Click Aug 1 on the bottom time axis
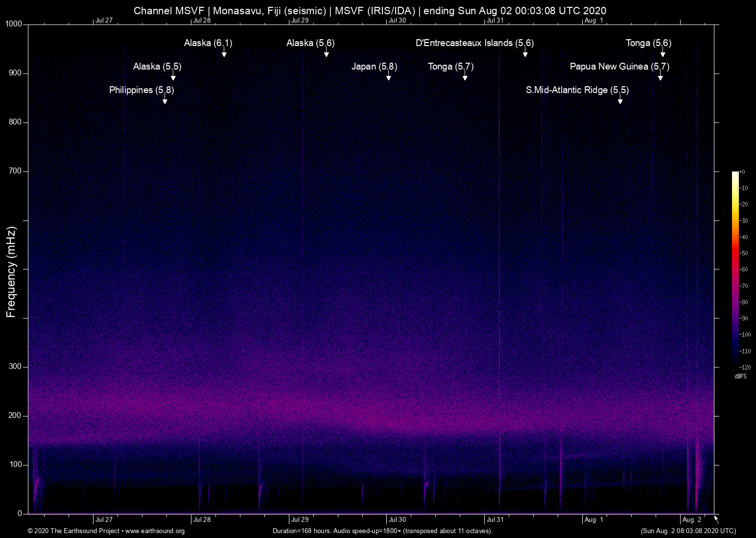 tap(594, 519)
